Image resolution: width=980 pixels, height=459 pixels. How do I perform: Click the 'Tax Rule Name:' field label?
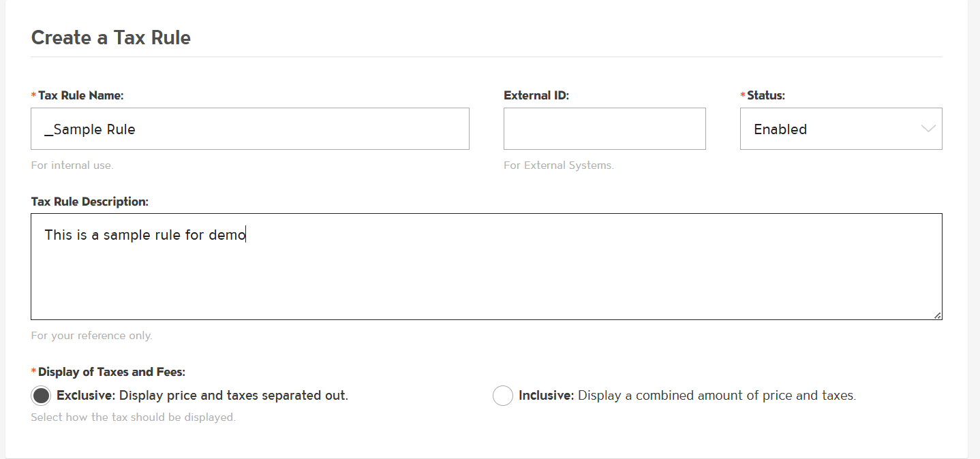point(80,95)
